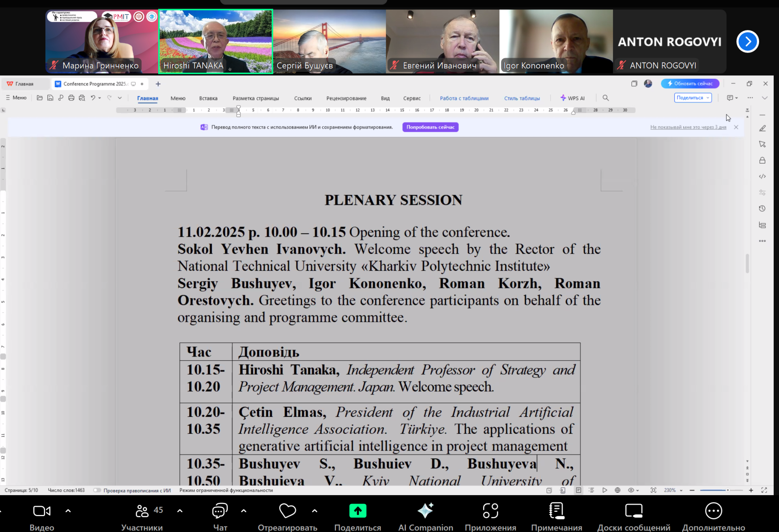Toggle the Video camera in Zoom
This screenshot has width=779, height=532.
42,517
